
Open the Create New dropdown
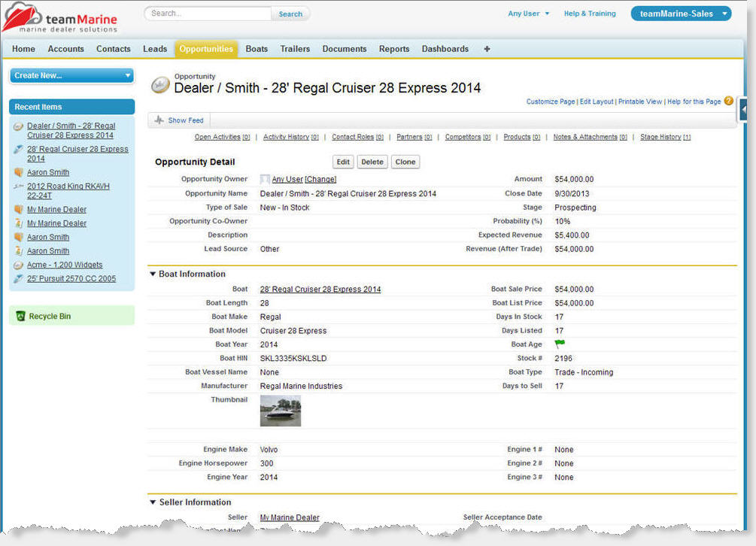71,75
